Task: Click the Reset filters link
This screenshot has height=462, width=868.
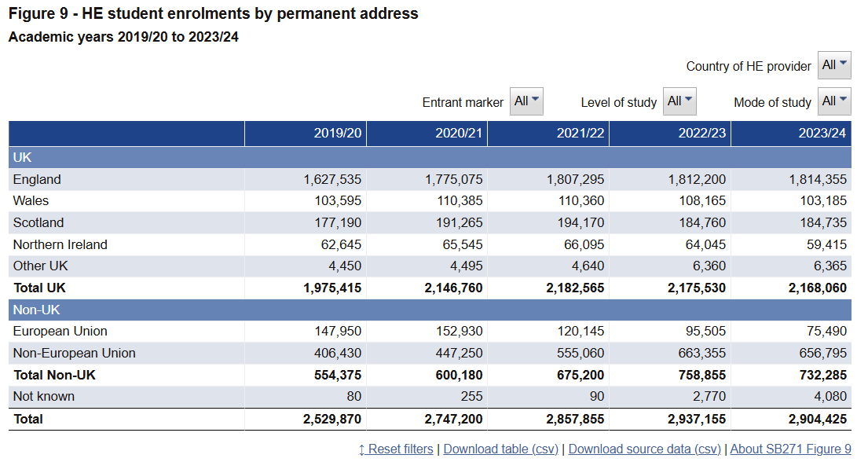Action: (x=395, y=449)
